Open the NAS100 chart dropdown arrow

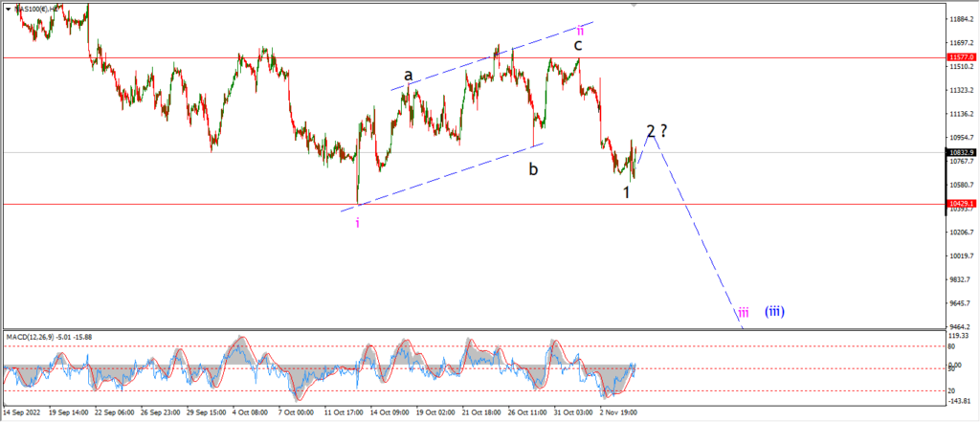pyautogui.click(x=8, y=9)
